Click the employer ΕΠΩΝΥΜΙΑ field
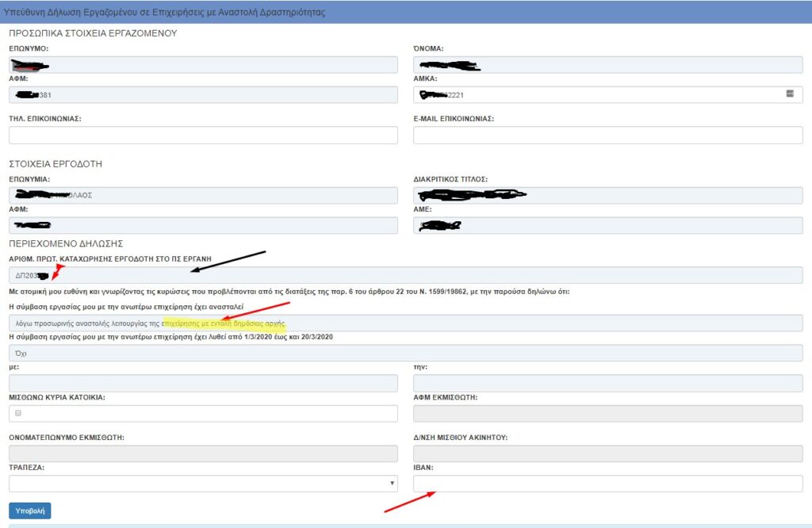The height and width of the screenshot is (528, 812). click(203, 195)
